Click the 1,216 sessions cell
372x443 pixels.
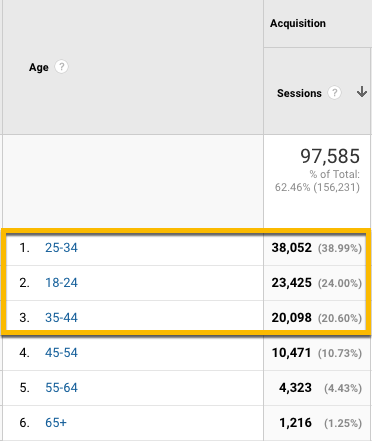295,423
